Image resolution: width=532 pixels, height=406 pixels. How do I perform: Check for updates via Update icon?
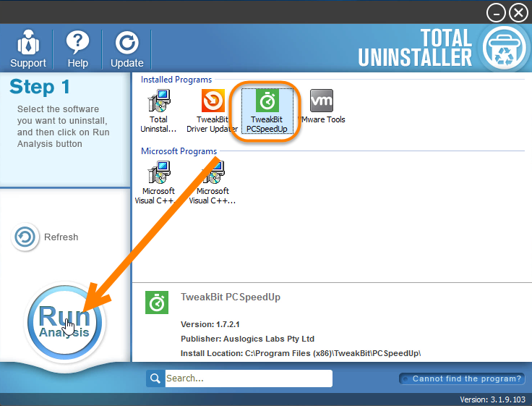click(x=127, y=49)
